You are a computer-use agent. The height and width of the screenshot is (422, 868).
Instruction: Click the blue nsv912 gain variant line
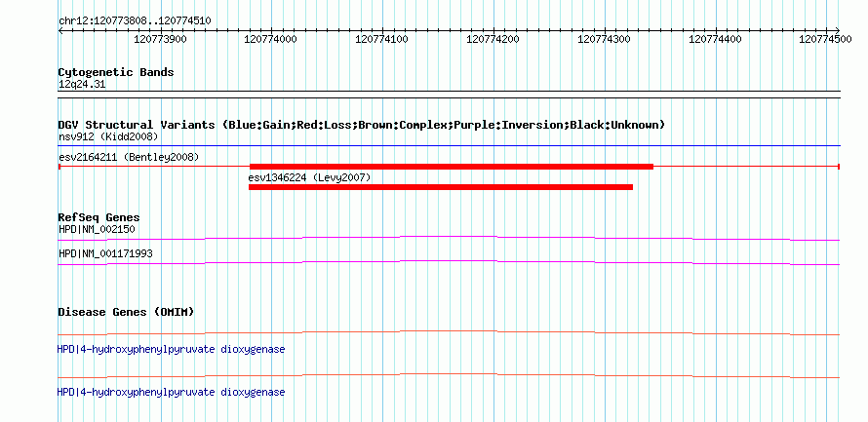pyautogui.click(x=449, y=146)
